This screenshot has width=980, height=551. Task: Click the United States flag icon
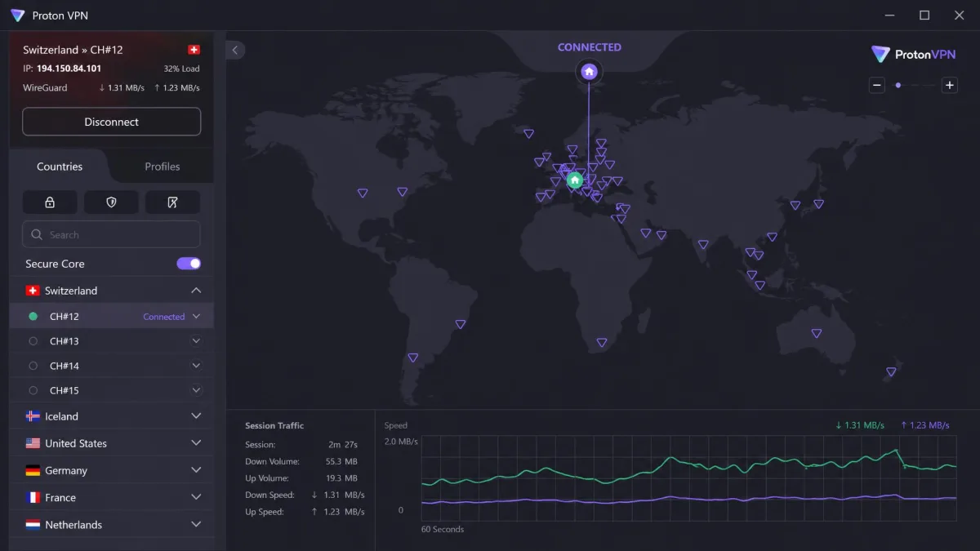click(33, 443)
